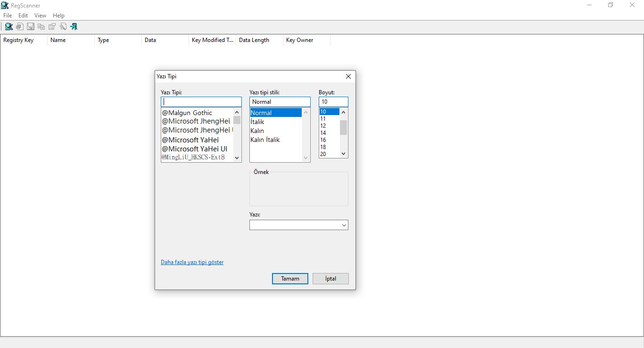The width and height of the screenshot is (644, 348).
Task: Restore down the RegScanner window
Action: point(611,5)
